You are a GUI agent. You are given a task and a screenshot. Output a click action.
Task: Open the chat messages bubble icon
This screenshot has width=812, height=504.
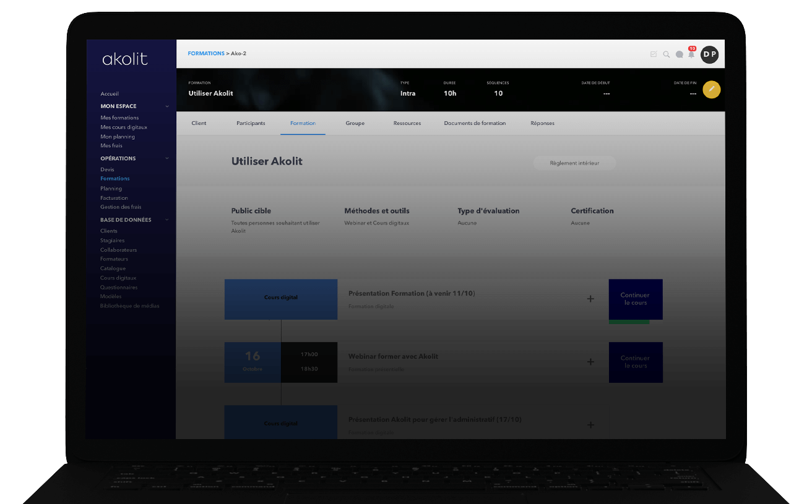679,54
